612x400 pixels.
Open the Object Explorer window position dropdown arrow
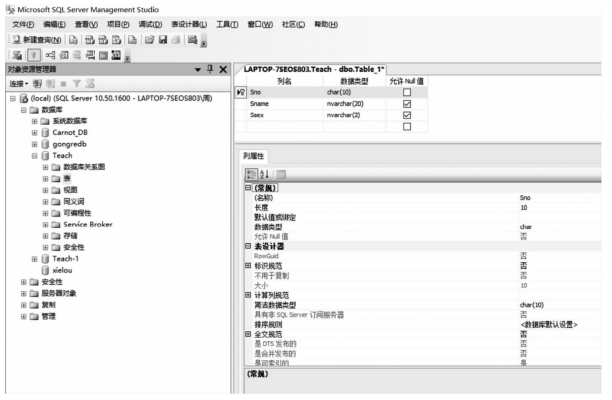198,69
